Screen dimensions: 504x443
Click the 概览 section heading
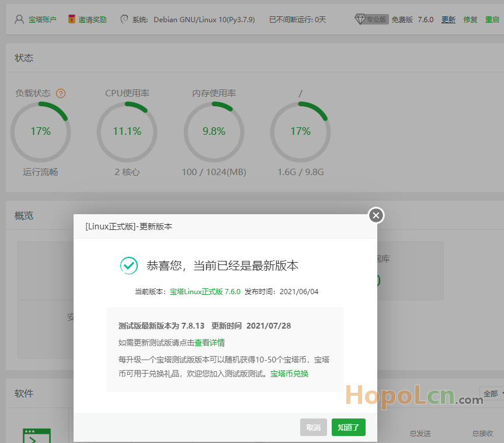click(24, 215)
